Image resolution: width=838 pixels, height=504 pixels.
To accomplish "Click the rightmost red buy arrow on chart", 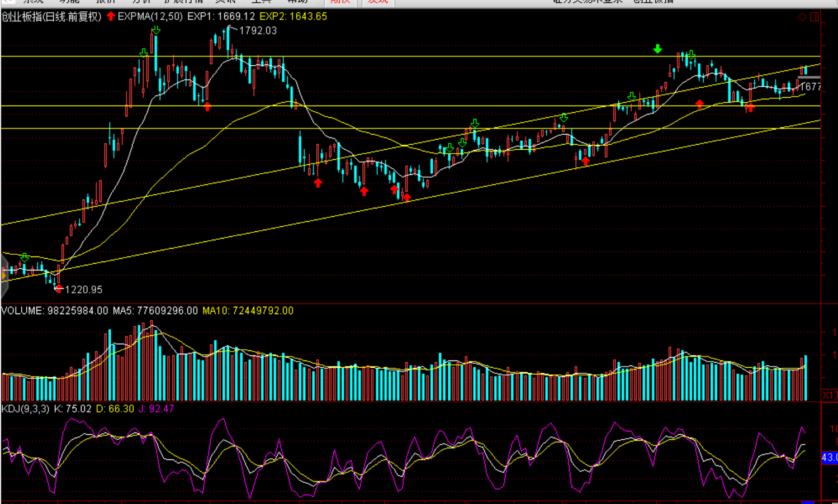I will click(750, 108).
